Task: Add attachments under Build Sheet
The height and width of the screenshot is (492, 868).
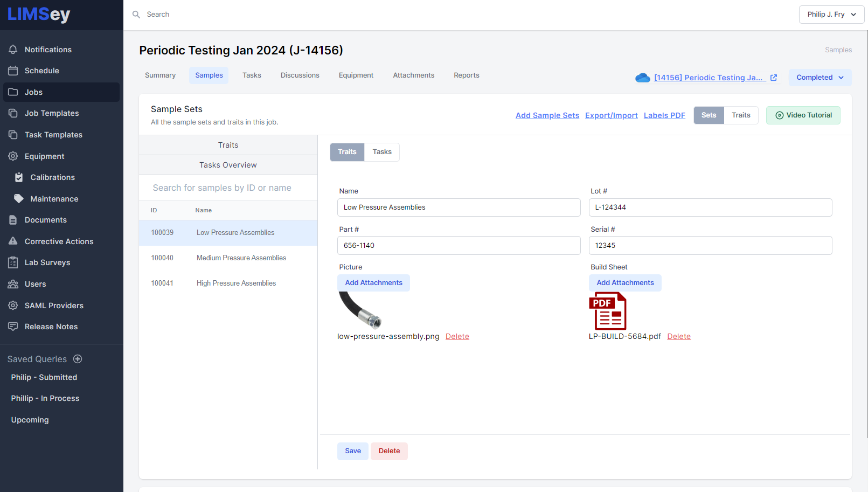Action: (625, 283)
